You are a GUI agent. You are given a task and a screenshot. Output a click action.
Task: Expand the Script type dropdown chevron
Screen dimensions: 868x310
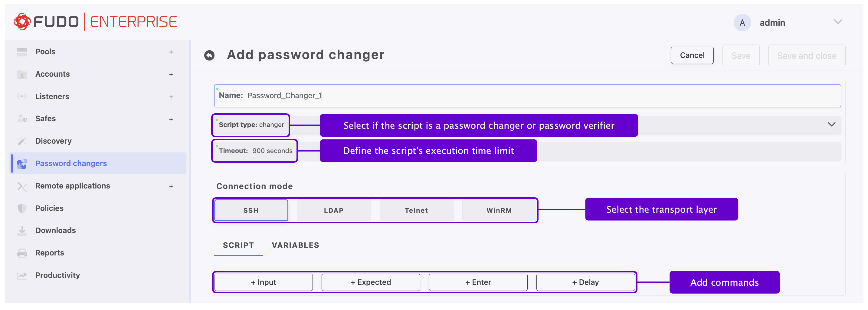click(x=832, y=125)
